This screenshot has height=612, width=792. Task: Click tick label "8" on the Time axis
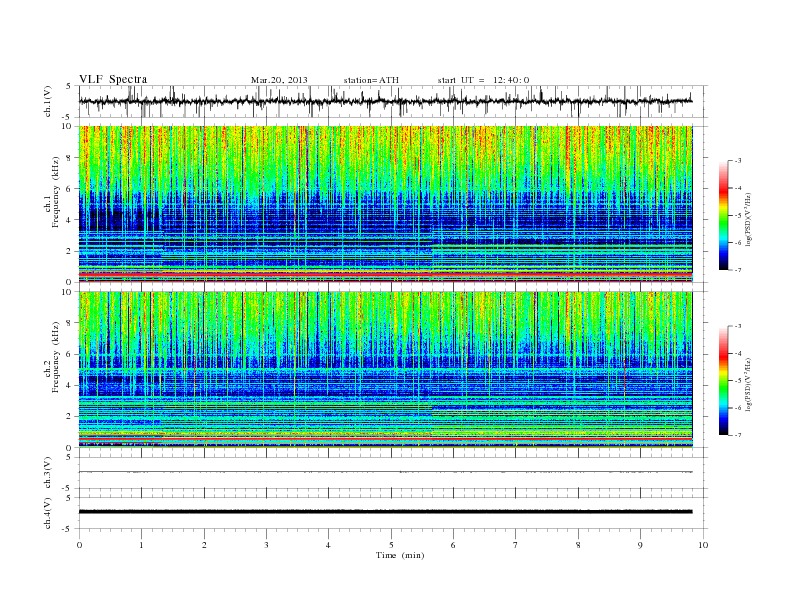pos(578,545)
